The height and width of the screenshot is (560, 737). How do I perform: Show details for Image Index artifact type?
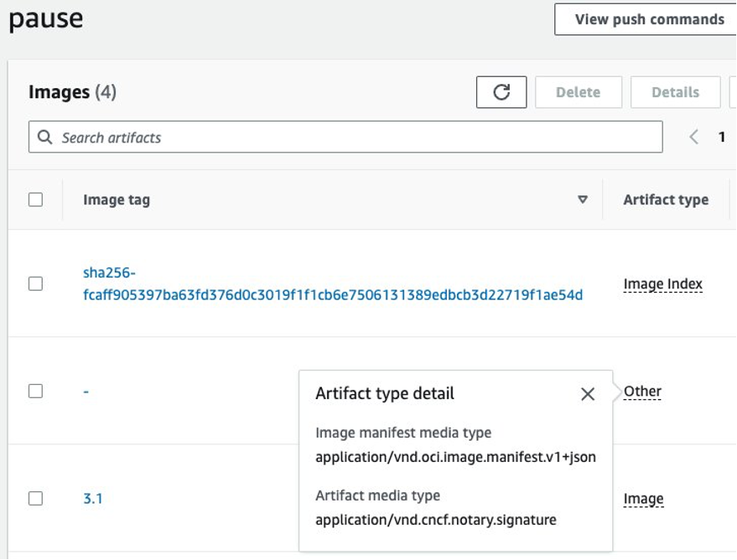[662, 283]
